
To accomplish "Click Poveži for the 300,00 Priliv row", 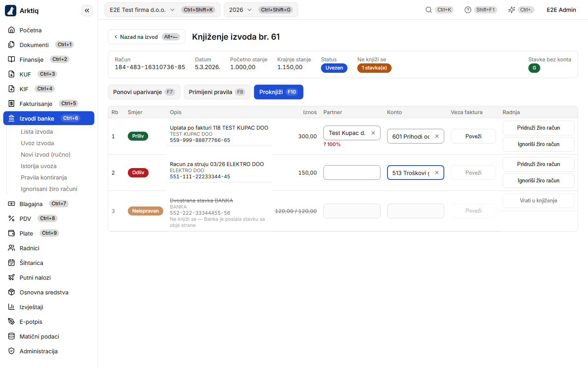I will [473, 136].
